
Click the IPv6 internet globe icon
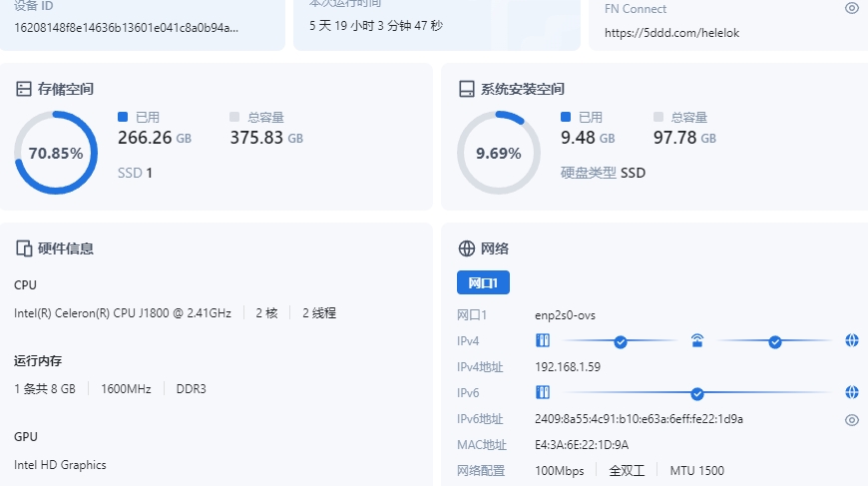pos(852,392)
